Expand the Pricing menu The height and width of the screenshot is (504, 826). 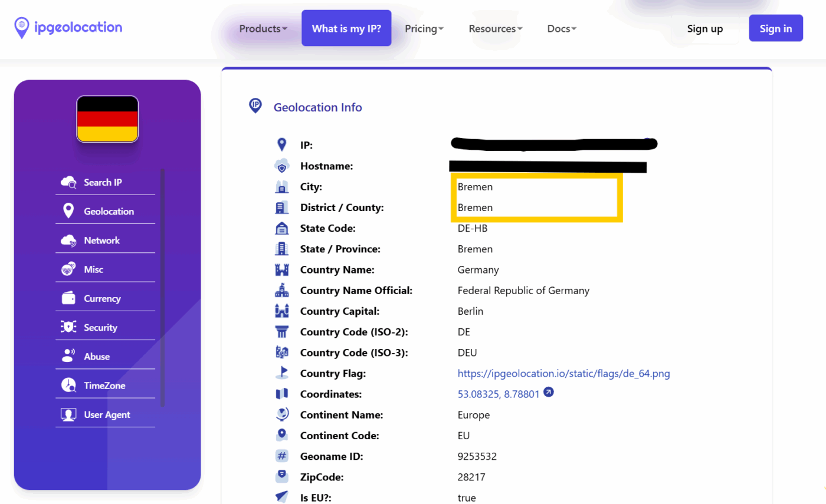[424, 28]
